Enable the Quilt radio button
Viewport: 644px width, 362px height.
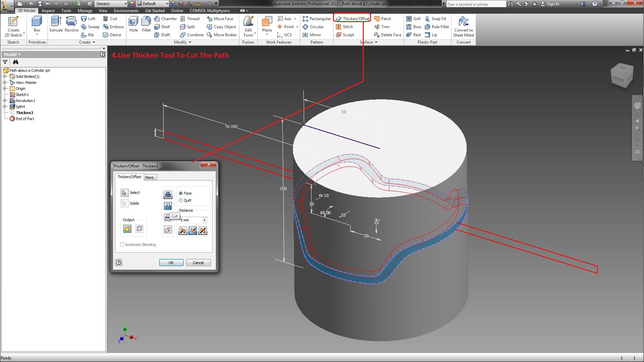(181, 200)
